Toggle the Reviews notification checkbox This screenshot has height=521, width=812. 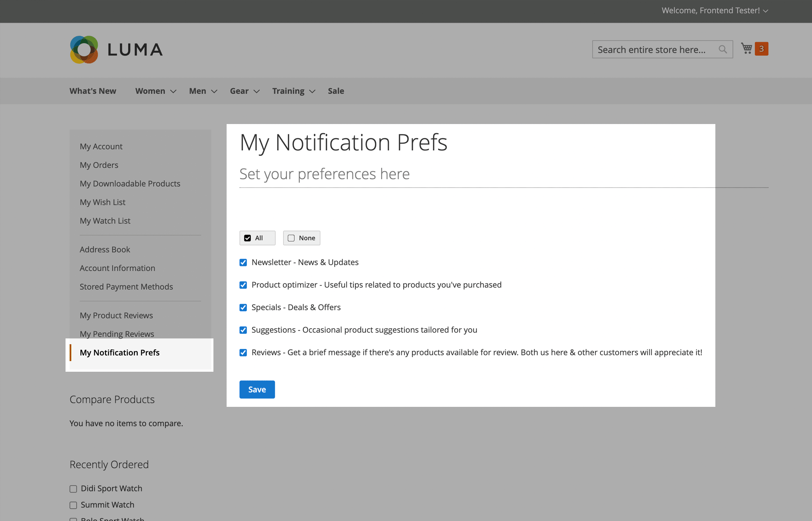pos(243,353)
